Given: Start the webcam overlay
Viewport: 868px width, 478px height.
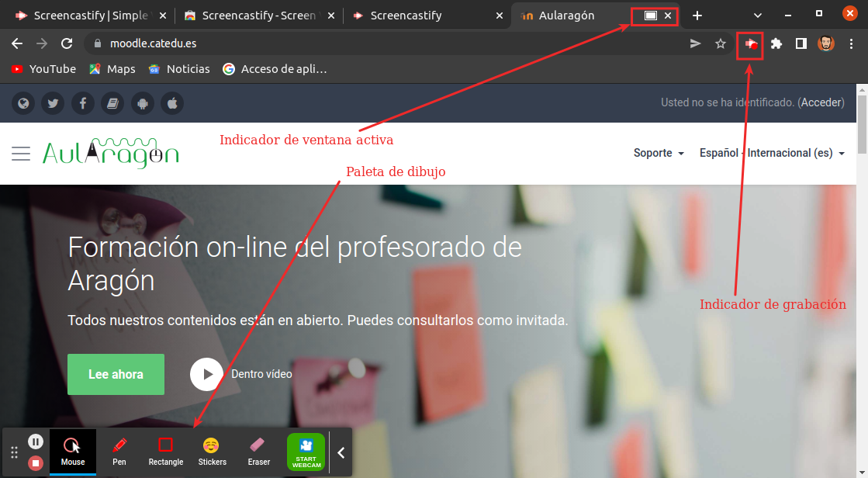Looking at the screenshot, I should point(306,452).
